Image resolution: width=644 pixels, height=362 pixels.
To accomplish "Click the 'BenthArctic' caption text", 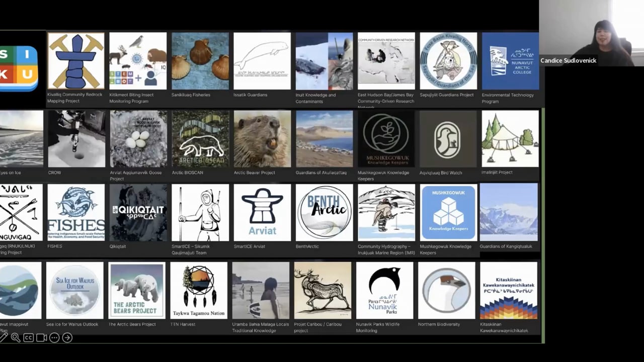I will pyautogui.click(x=307, y=246).
